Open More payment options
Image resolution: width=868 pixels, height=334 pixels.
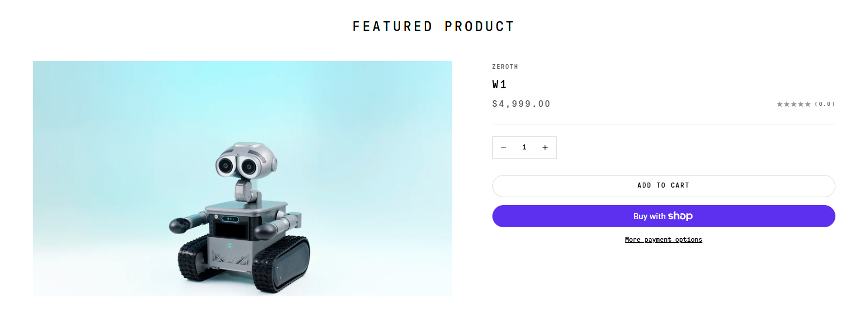(663, 239)
